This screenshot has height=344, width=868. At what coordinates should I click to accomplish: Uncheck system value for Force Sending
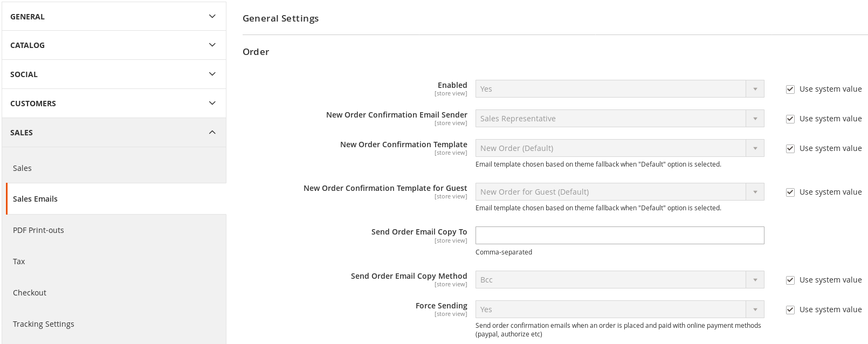click(x=790, y=310)
